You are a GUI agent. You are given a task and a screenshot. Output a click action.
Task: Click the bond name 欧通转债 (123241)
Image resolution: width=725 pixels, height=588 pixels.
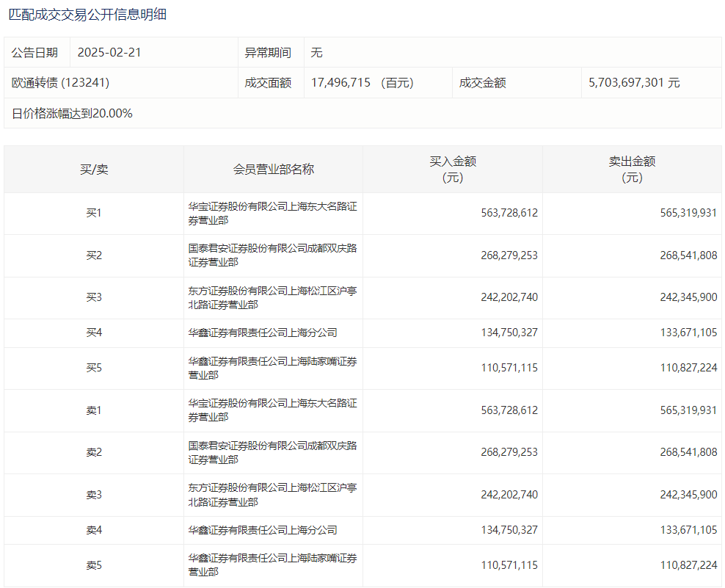[61, 83]
